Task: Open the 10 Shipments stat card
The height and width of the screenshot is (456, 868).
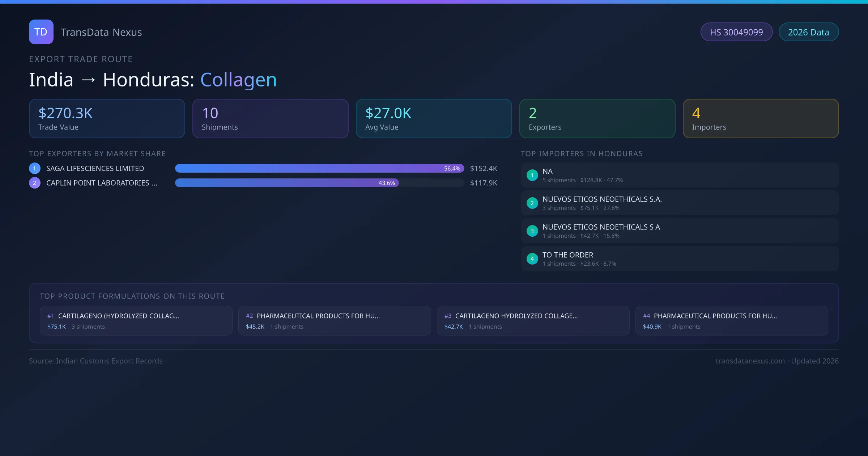Action: [x=270, y=119]
